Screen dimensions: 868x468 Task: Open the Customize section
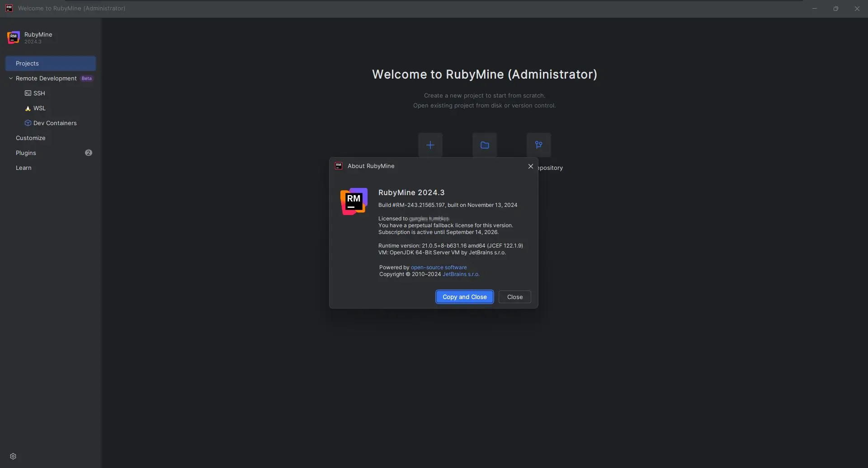30,138
